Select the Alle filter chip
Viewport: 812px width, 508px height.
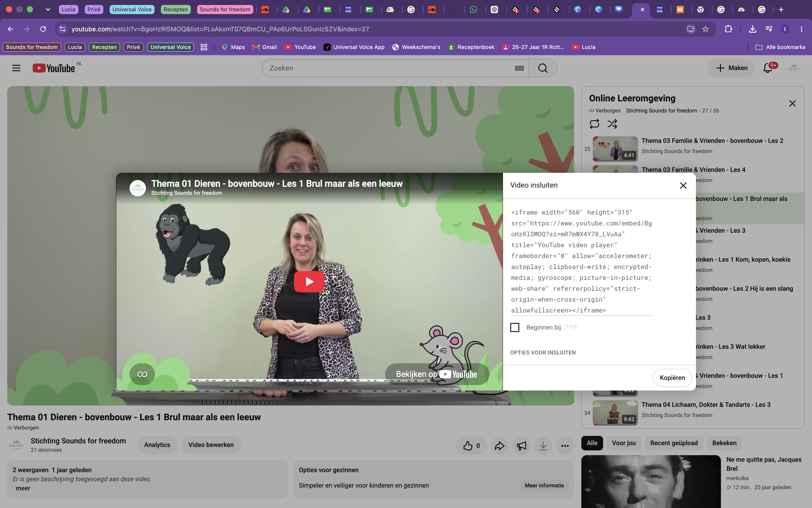(x=592, y=443)
